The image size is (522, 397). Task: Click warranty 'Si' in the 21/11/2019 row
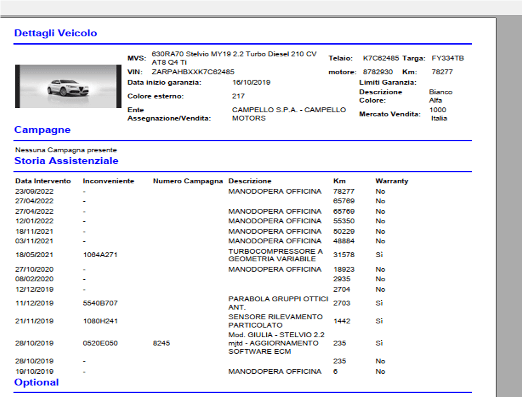tap(379, 321)
